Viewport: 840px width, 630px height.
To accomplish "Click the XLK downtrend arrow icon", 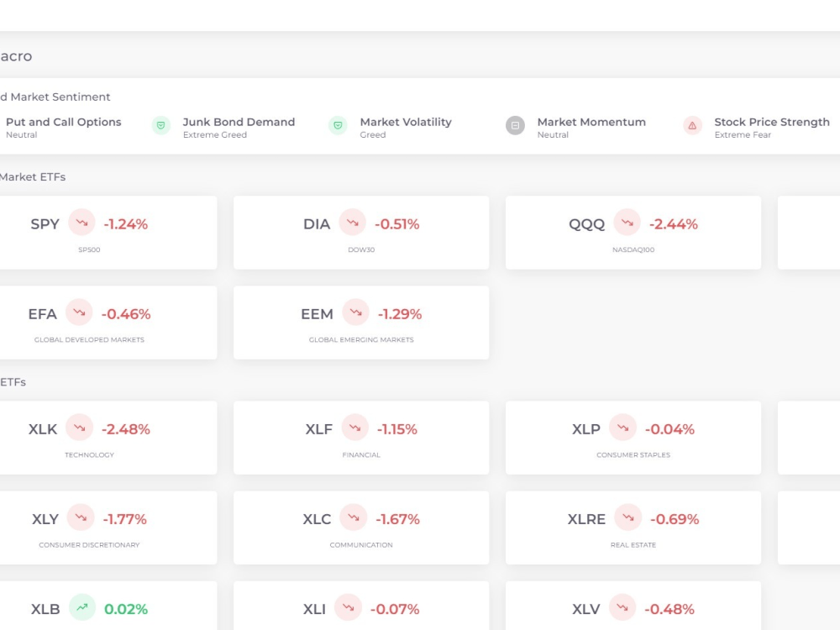I will [79, 428].
